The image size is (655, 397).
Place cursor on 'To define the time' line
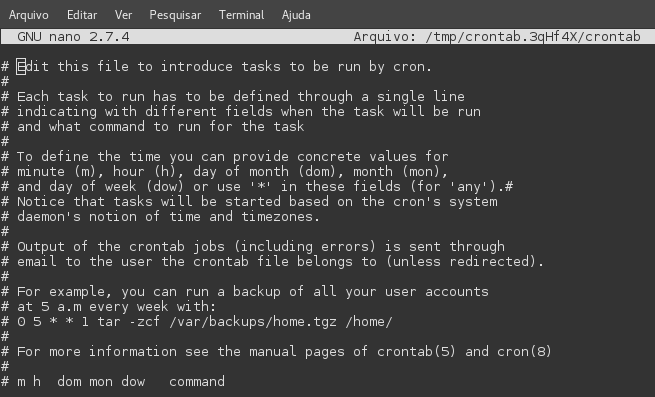(x=225, y=157)
